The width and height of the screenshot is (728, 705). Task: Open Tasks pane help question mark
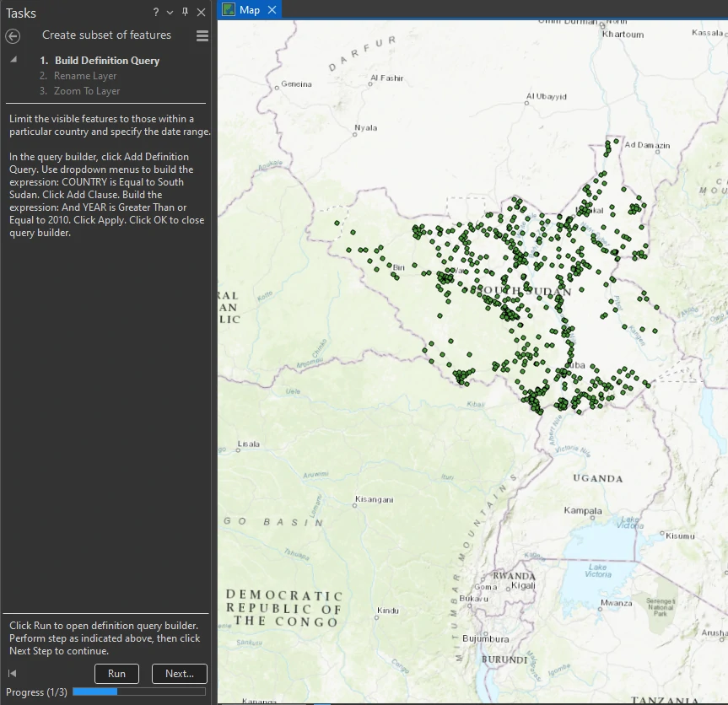(x=156, y=13)
